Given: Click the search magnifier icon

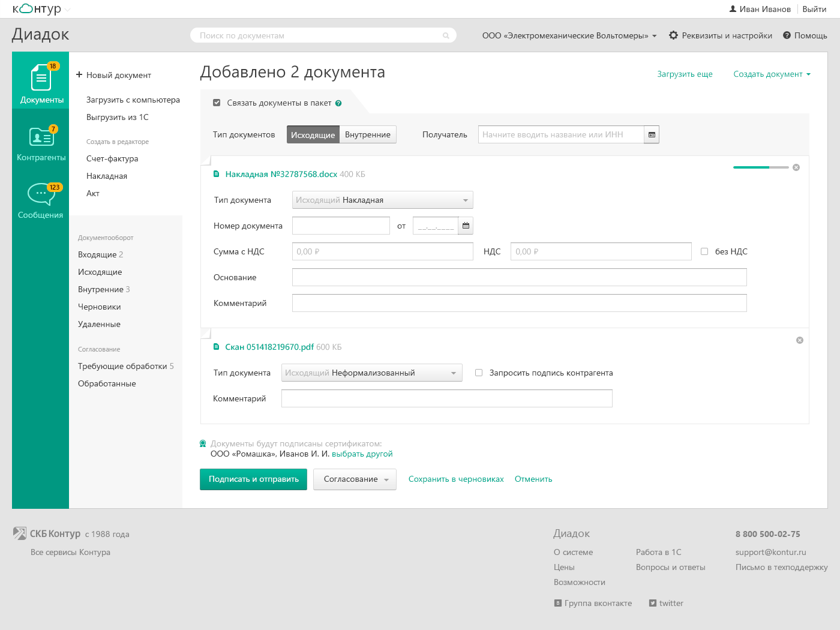Looking at the screenshot, I should [446, 35].
